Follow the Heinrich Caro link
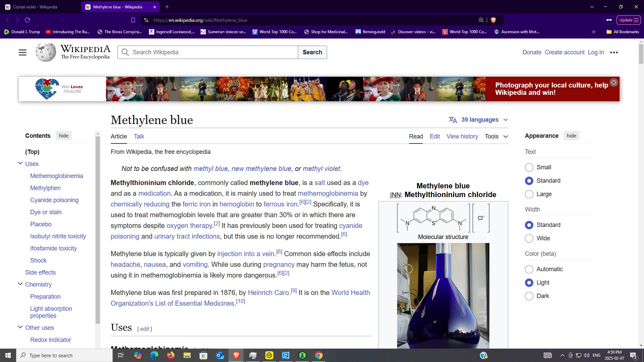This screenshot has width=644, height=362. click(x=268, y=293)
